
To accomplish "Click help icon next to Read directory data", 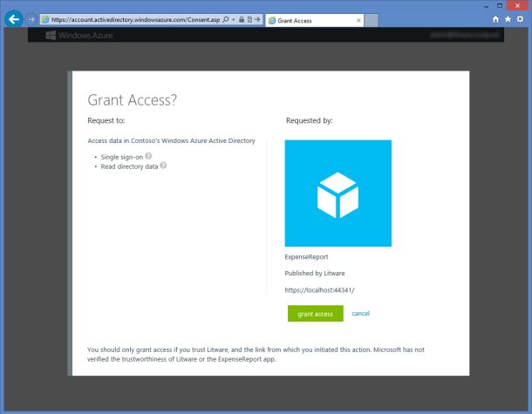I will tap(163, 166).
